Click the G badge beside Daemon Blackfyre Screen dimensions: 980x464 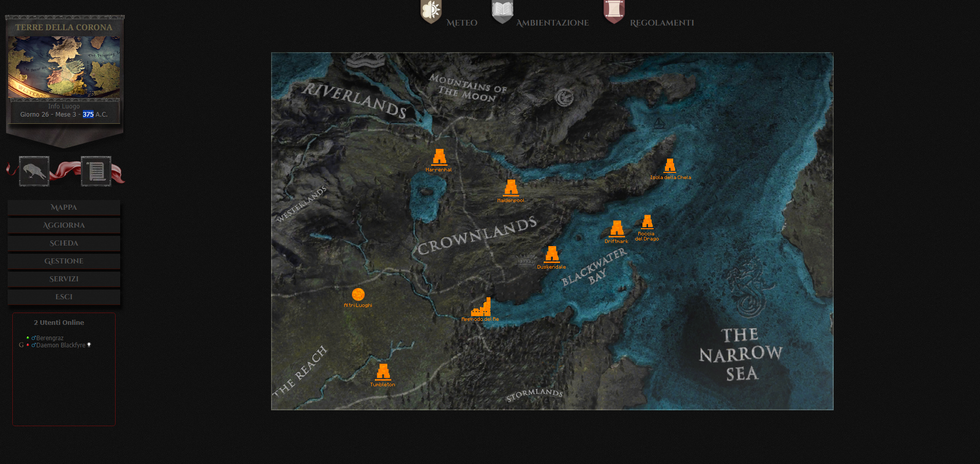(x=21, y=345)
